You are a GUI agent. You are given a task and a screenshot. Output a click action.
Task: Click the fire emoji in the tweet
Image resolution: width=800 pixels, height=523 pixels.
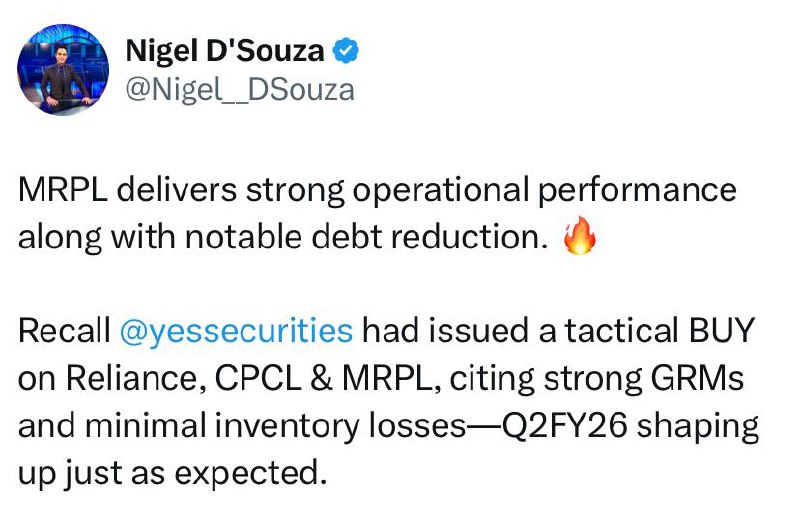coord(580,238)
